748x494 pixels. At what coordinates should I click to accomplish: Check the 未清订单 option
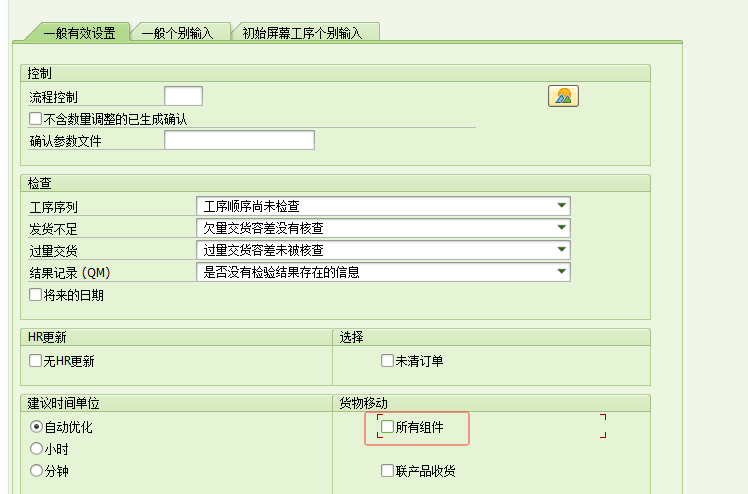point(388,361)
